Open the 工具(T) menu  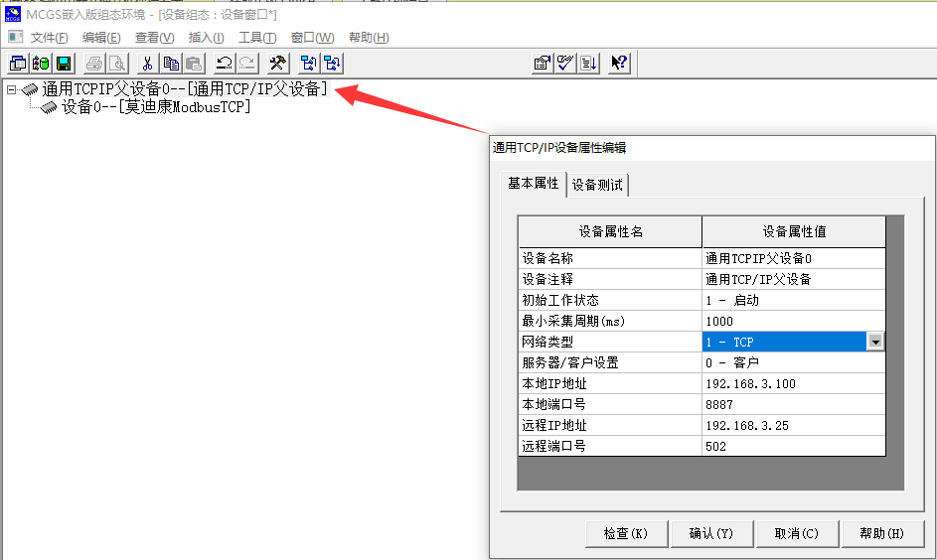pos(257,38)
